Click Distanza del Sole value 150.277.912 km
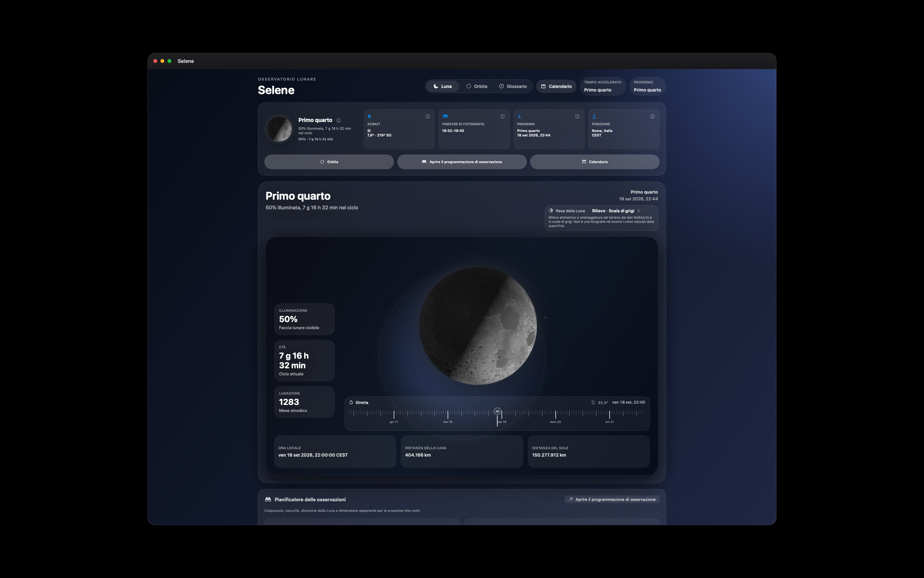The width and height of the screenshot is (924, 578). click(x=549, y=455)
